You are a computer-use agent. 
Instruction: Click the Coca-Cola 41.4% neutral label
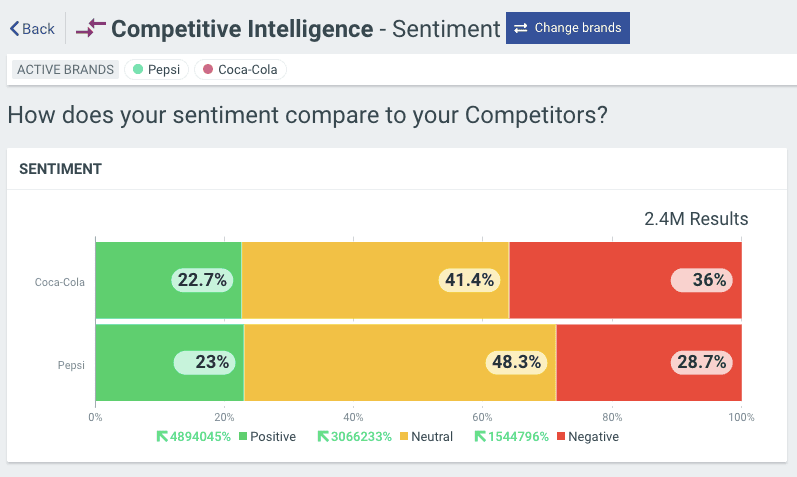click(469, 280)
